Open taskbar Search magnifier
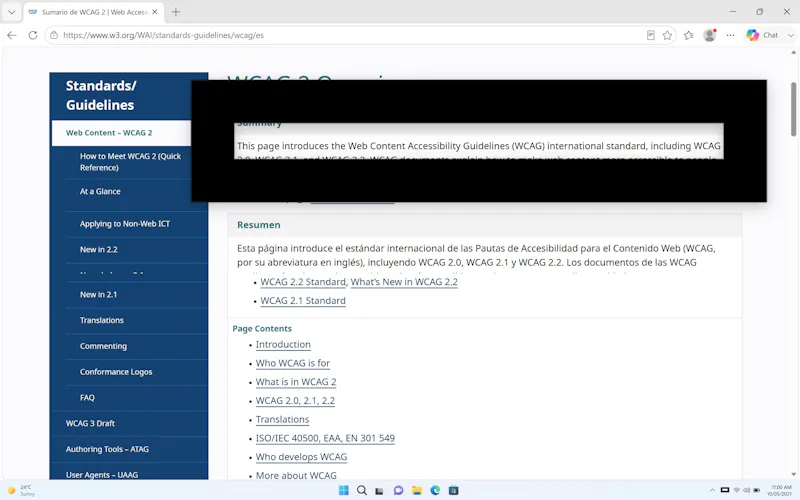 (362, 490)
